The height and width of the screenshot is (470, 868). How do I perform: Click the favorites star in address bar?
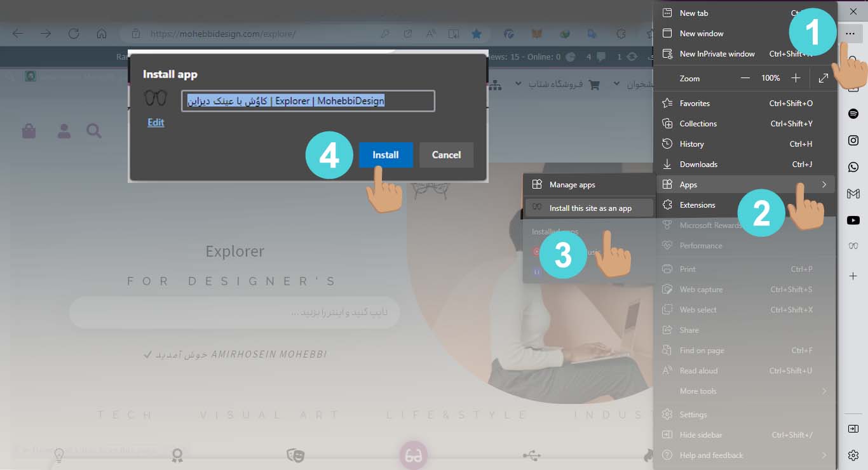click(x=476, y=34)
